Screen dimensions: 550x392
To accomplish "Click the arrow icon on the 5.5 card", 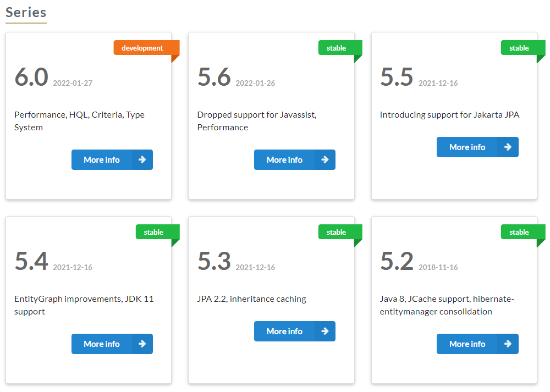I will [508, 147].
